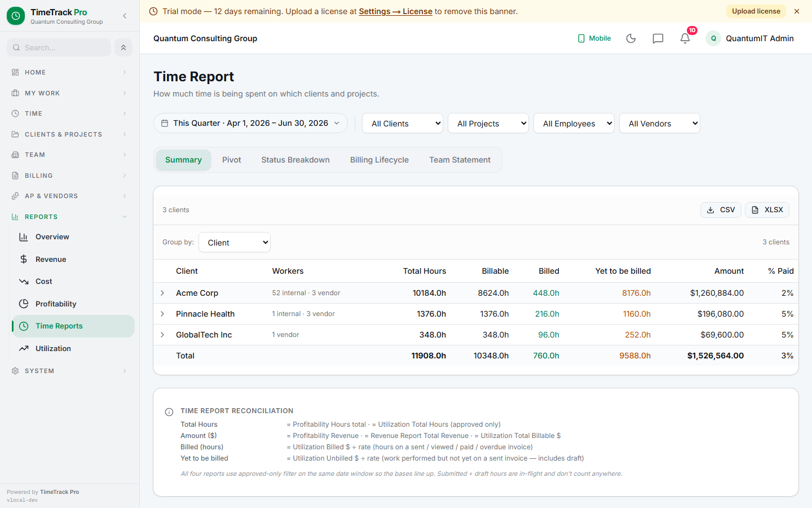This screenshot has height=508, width=812.
Task: Expand the AP & VENDORS section
Action: tap(69, 196)
